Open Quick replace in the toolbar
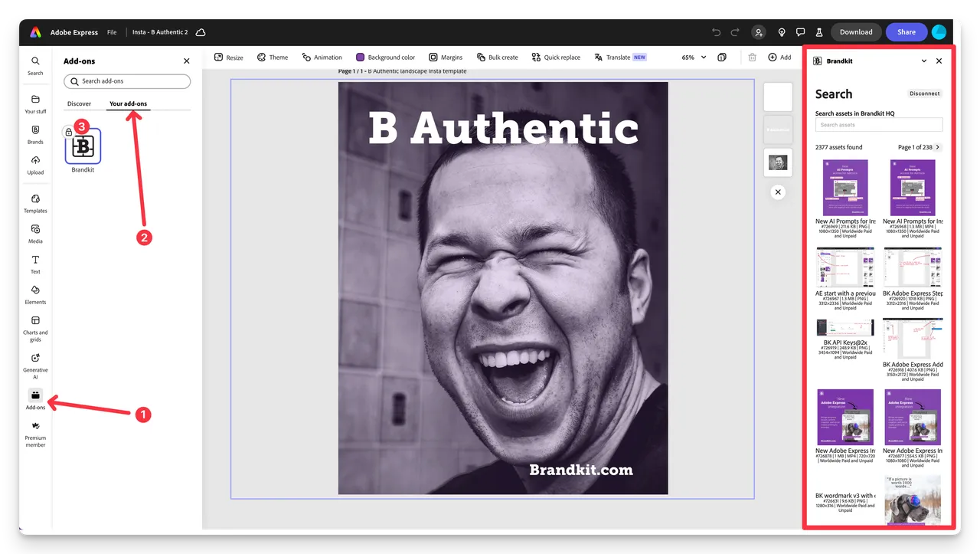Image resolution: width=980 pixels, height=554 pixels. pyautogui.click(x=556, y=57)
